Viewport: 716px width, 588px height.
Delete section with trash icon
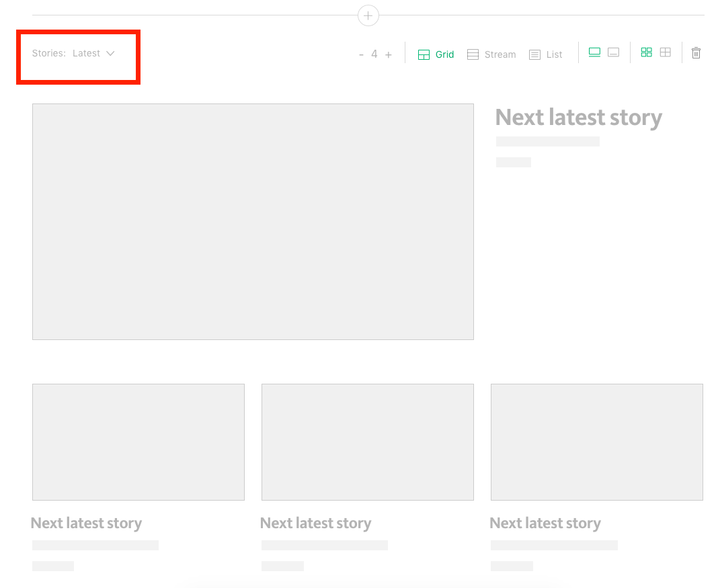pyautogui.click(x=696, y=53)
